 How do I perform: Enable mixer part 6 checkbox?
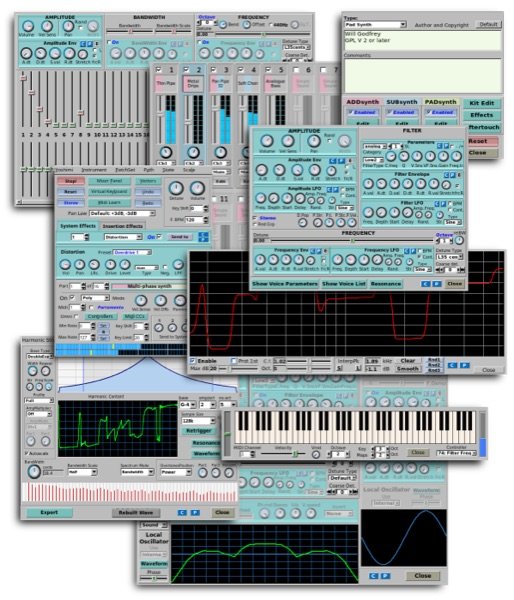296,70
